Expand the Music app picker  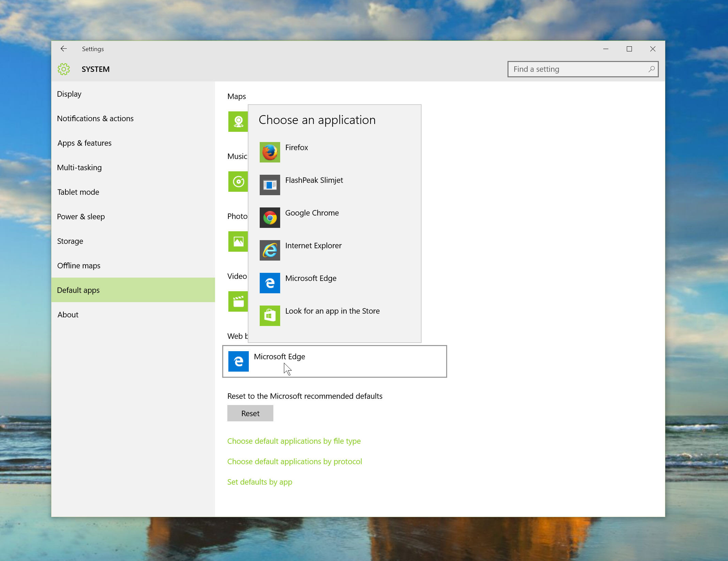(x=238, y=182)
